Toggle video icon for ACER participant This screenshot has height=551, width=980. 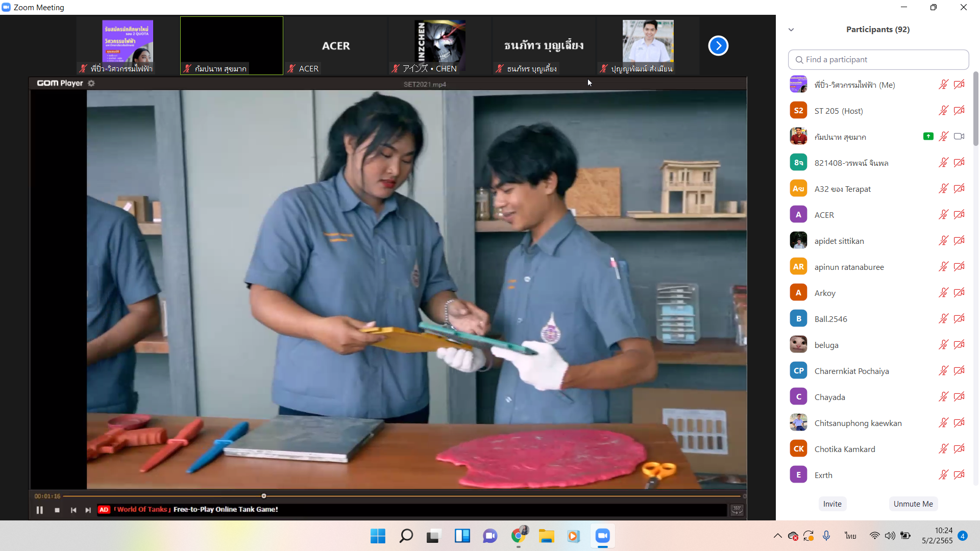(959, 215)
